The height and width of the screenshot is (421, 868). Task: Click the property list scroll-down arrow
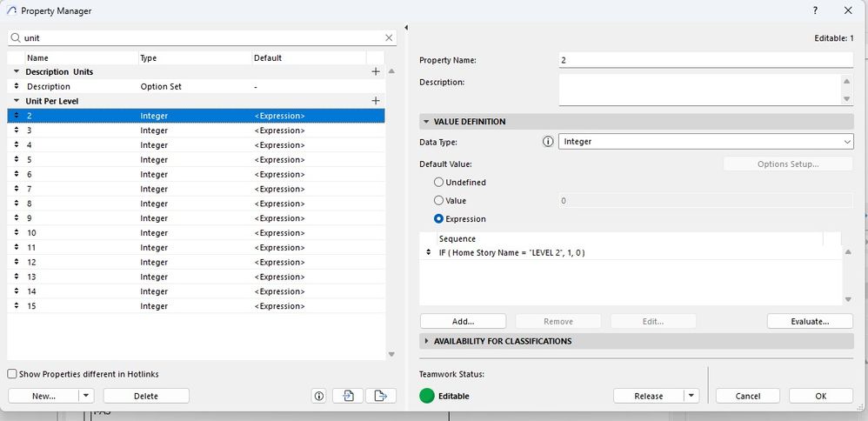391,354
